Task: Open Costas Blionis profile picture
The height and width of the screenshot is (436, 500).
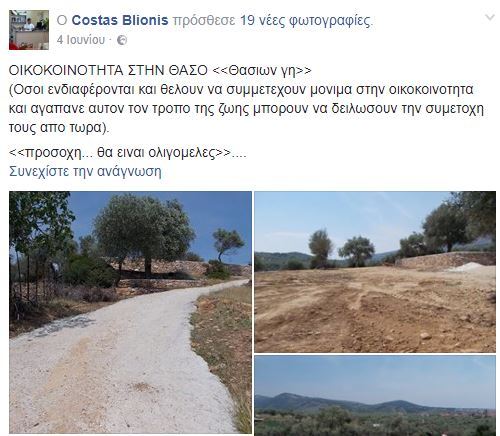Action: (29, 30)
